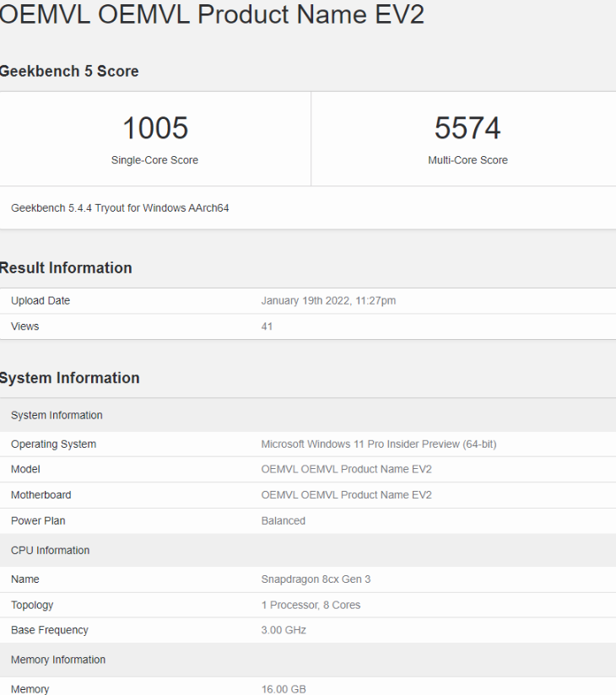Select the upload date January 19th 2022

tap(328, 301)
